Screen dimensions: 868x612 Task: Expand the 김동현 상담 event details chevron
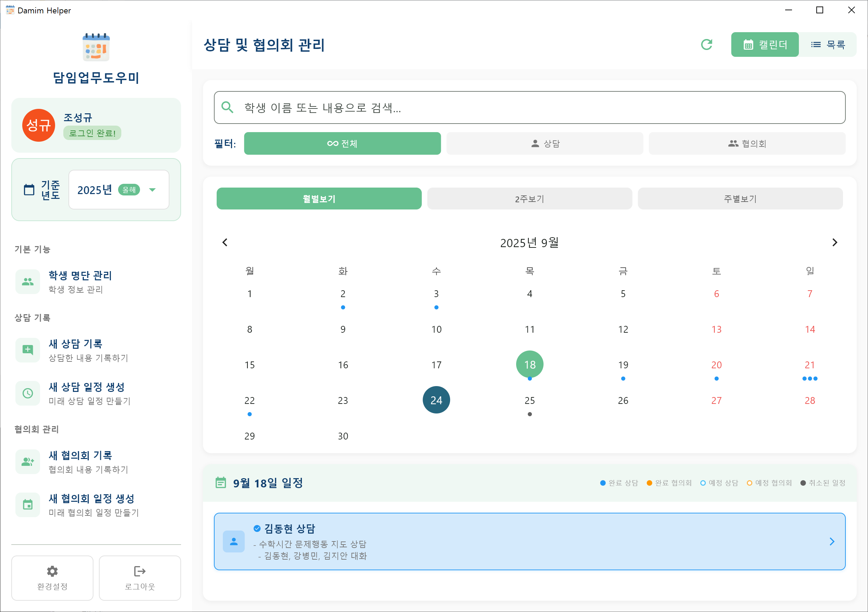coord(831,541)
